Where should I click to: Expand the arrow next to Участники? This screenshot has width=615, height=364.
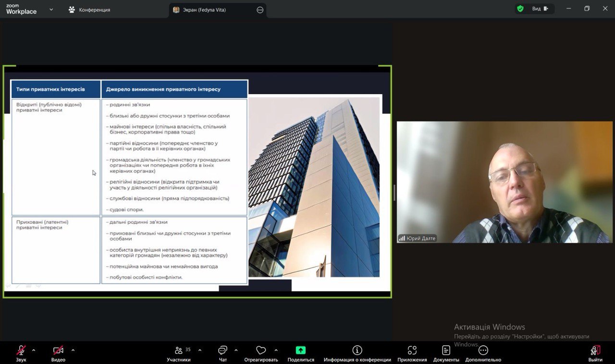pyautogui.click(x=200, y=350)
